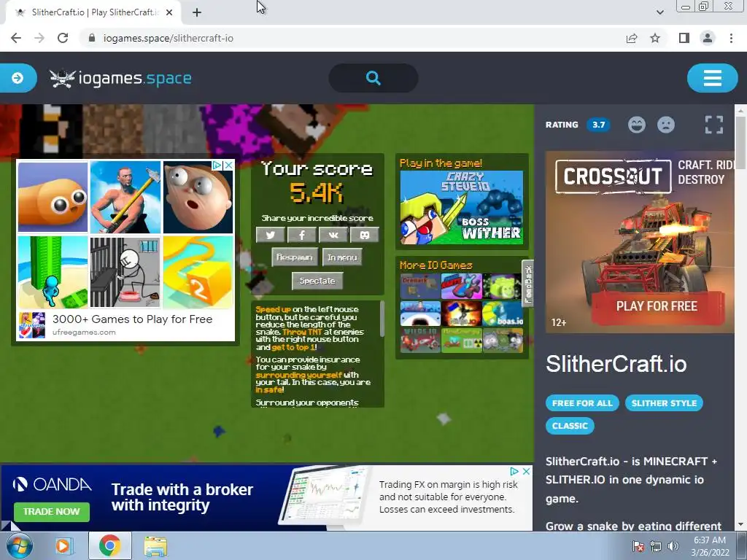The height and width of the screenshot is (560, 747).
Task: Click the Discord share icon
Action: tap(365, 235)
